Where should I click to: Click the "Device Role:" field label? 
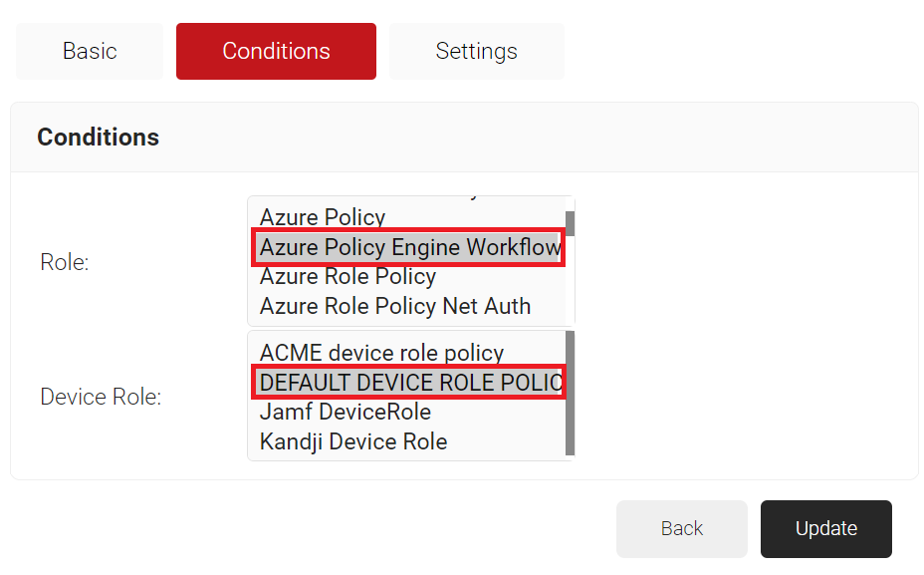click(101, 398)
